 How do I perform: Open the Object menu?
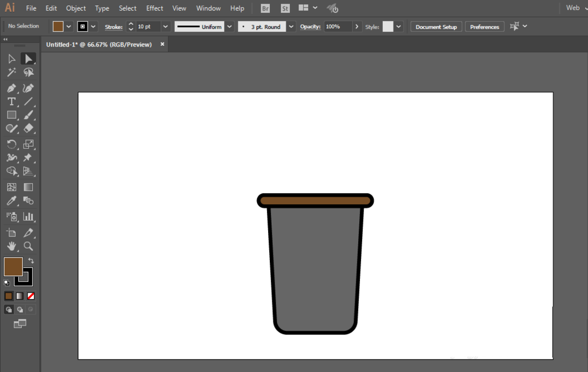click(x=76, y=8)
